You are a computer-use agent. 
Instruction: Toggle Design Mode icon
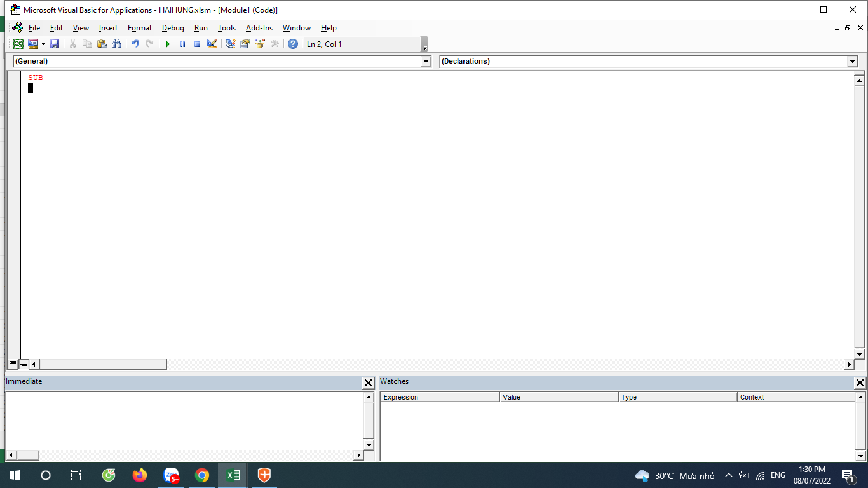[x=212, y=44]
